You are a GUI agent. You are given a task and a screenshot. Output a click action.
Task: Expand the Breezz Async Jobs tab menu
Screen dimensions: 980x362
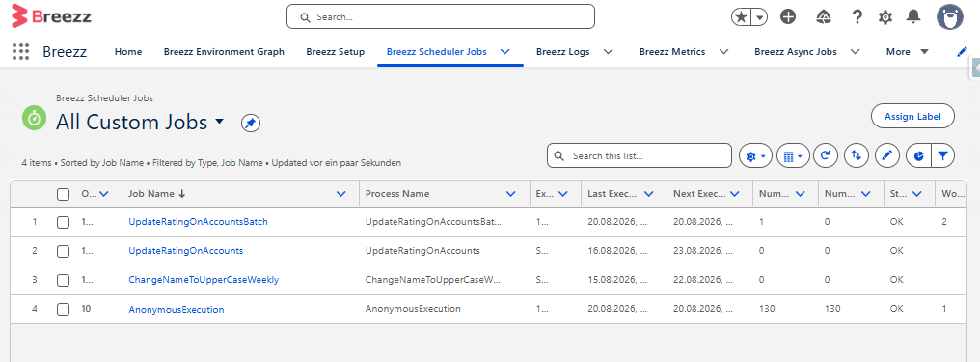(x=855, y=52)
